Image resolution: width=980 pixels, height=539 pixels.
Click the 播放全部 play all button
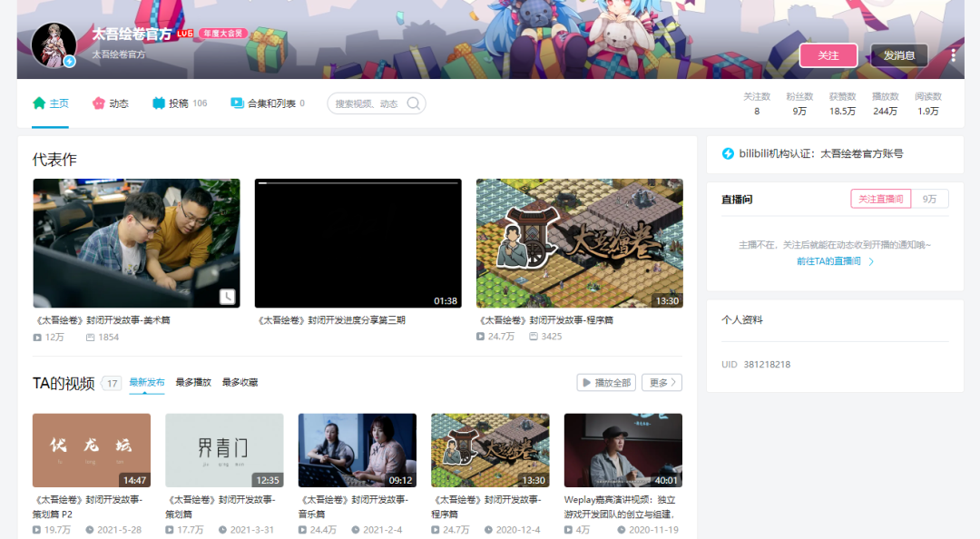point(607,383)
